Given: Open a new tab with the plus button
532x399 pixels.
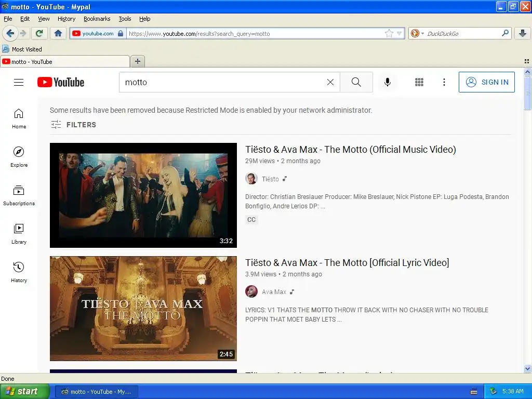Looking at the screenshot, I should tap(137, 61).
